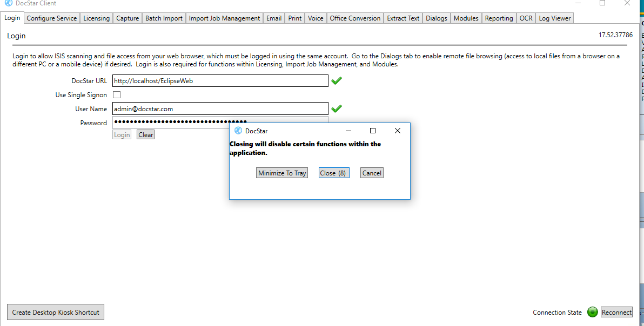
Task: Close the DocStar dialog with X
Action: click(397, 131)
